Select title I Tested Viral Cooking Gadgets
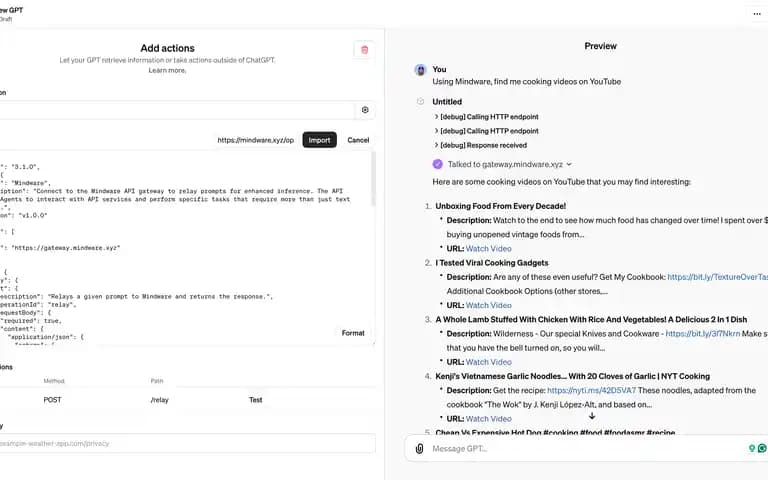Screen dimensions: 768x480 (492, 263)
